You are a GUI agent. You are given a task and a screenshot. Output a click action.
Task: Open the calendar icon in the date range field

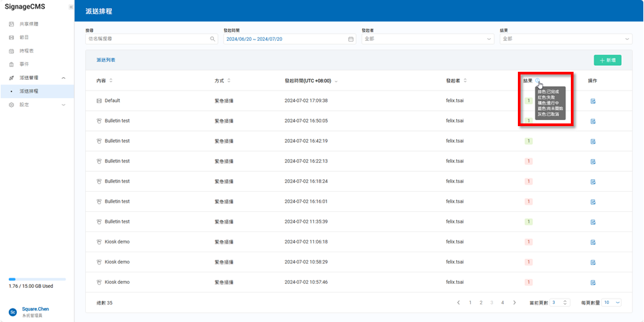[x=351, y=39]
